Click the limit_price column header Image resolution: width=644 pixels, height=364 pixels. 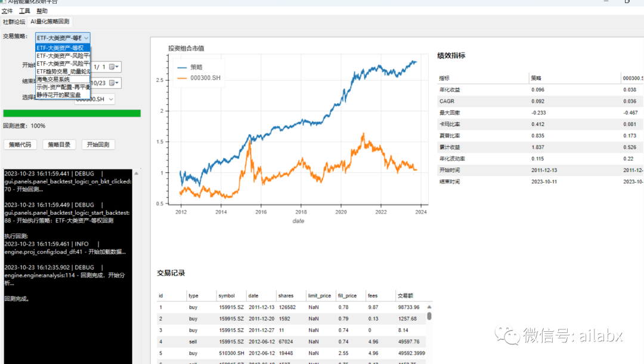tap(321, 295)
